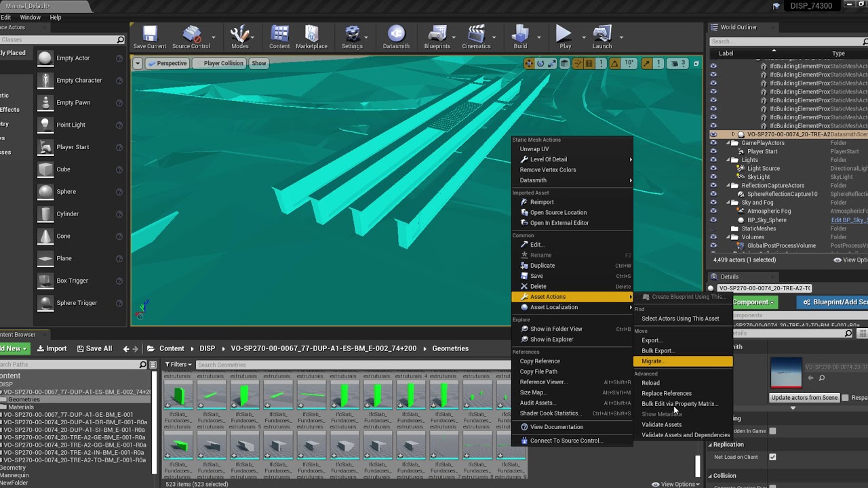Hide the BP_Sky_Sphere actor via eye icon
The height and width of the screenshot is (488, 868).
coord(713,220)
